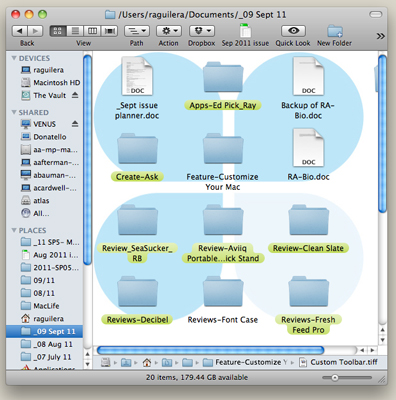
Task: Adjust the icon size slider
Action: point(335,378)
